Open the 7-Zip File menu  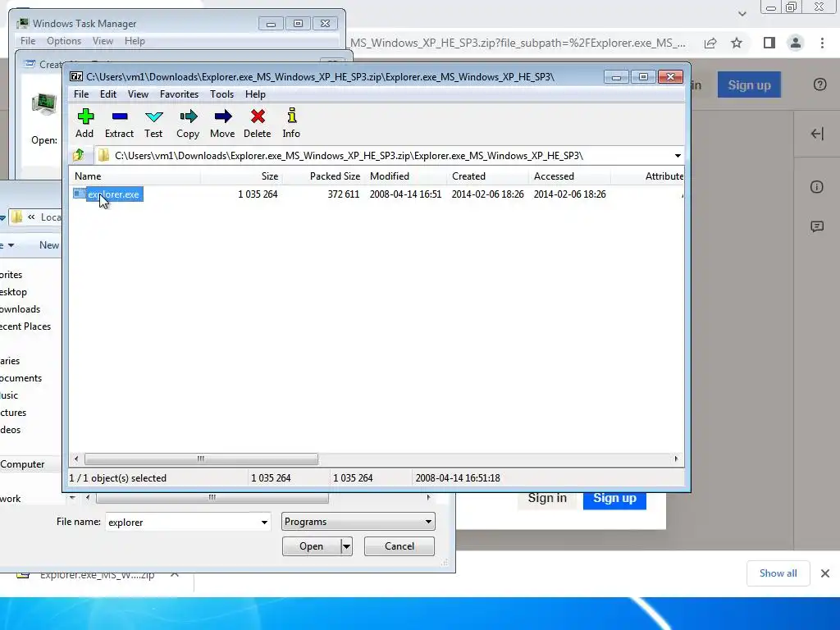(81, 94)
